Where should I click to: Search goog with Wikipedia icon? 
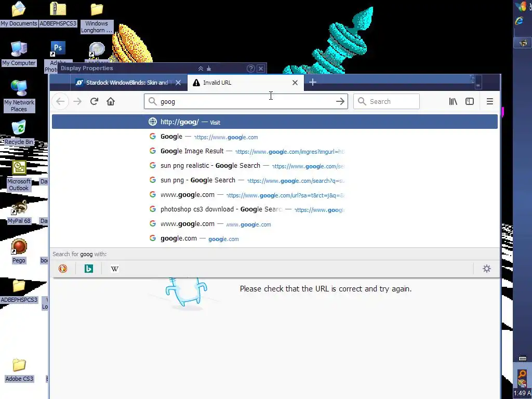(115, 269)
